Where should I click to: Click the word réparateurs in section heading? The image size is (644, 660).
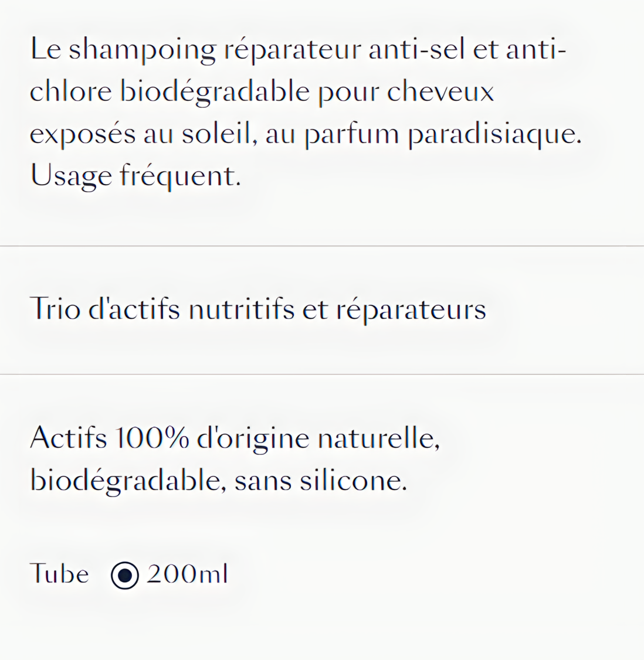[x=411, y=311]
